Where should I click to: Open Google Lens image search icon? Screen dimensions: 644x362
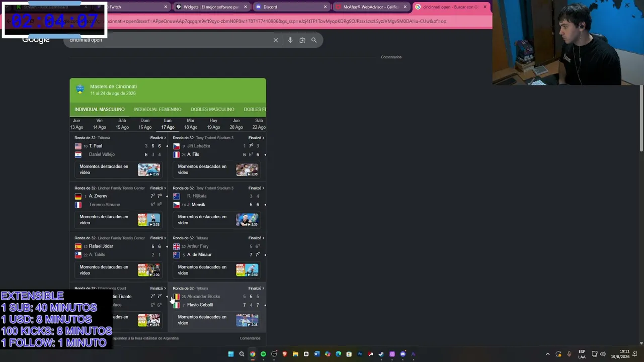[302, 40]
